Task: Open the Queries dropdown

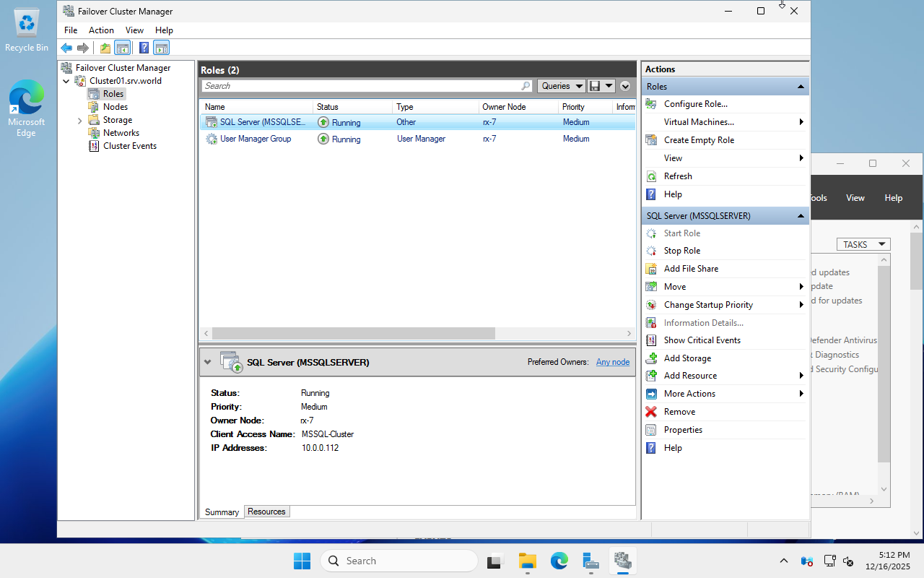Action: 561,86
